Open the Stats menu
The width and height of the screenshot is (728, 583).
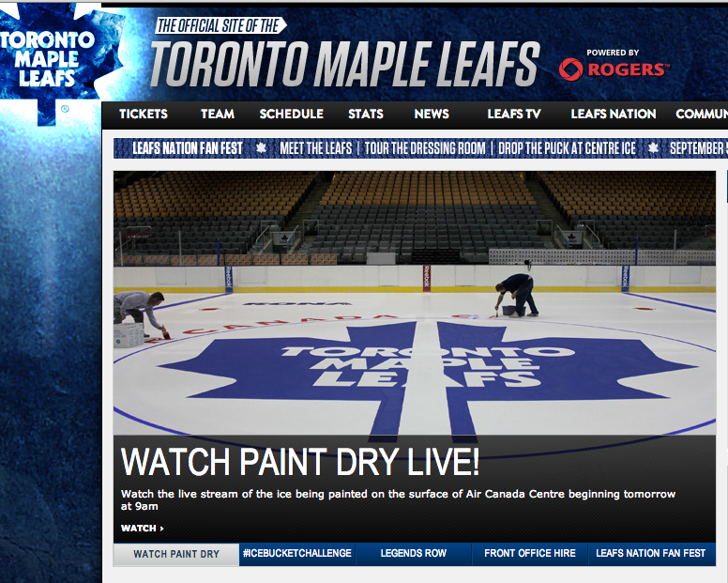[x=366, y=115]
